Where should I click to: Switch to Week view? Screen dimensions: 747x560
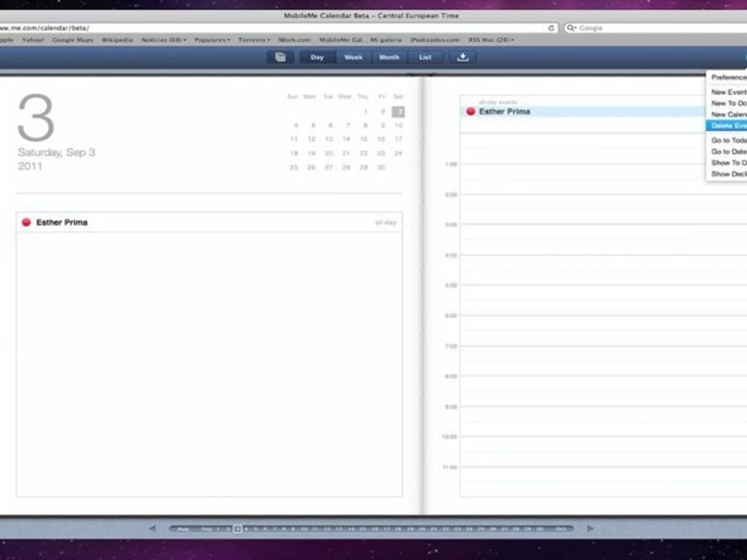[353, 57]
